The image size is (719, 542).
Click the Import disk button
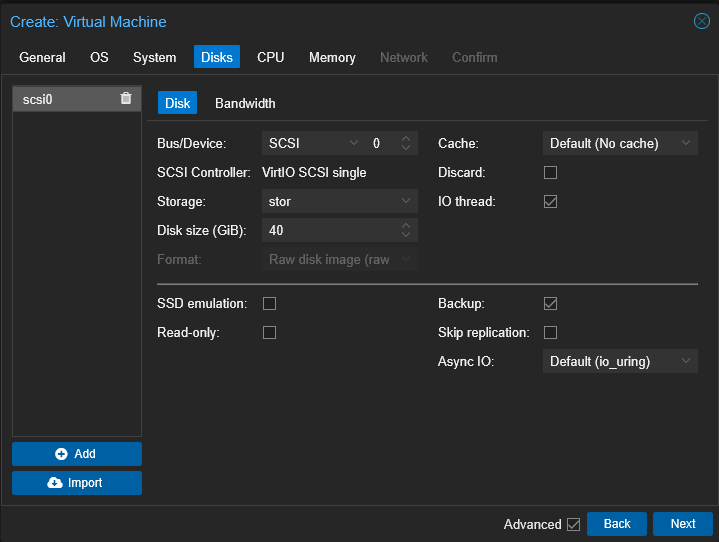point(77,483)
